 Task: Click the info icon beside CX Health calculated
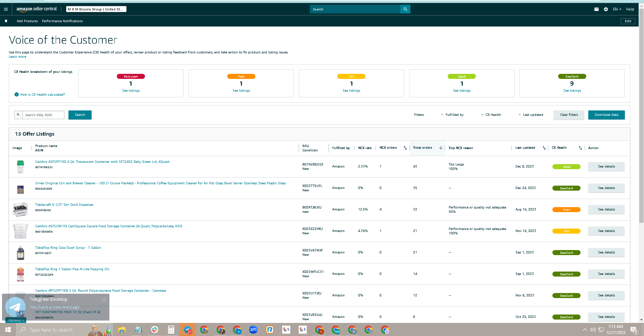(16, 94)
